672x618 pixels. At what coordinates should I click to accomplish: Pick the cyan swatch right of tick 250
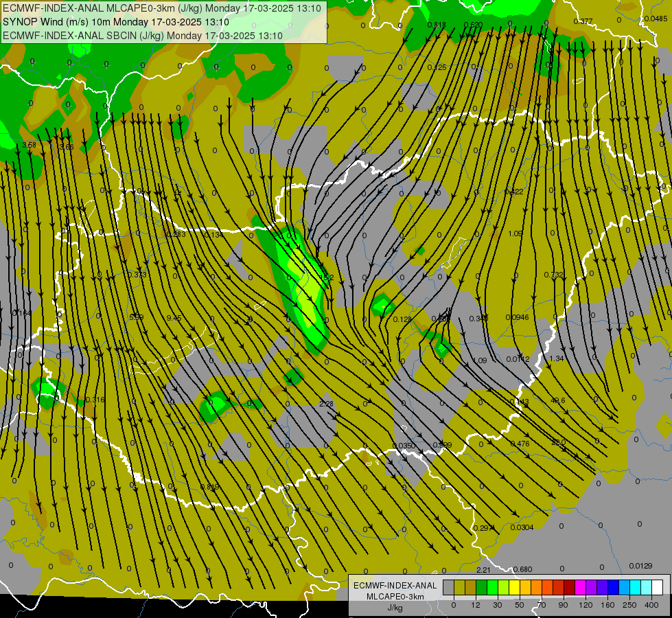coord(636,587)
